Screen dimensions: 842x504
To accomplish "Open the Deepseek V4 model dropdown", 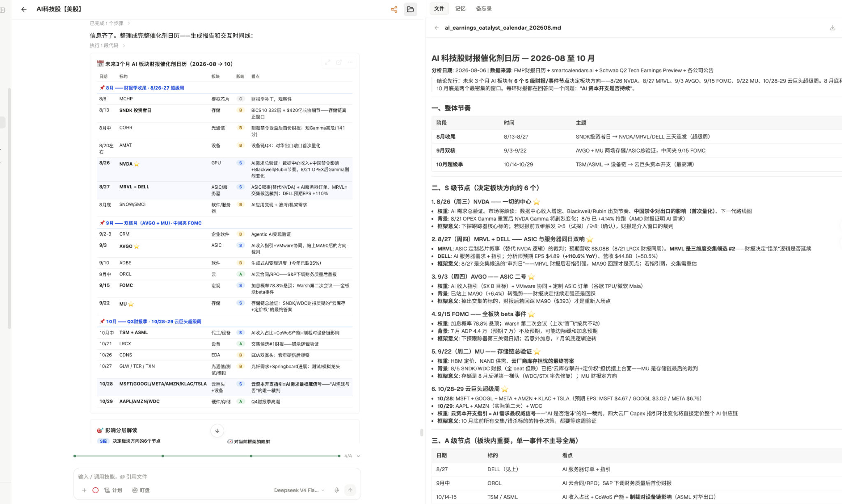I will tap(299, 490).
